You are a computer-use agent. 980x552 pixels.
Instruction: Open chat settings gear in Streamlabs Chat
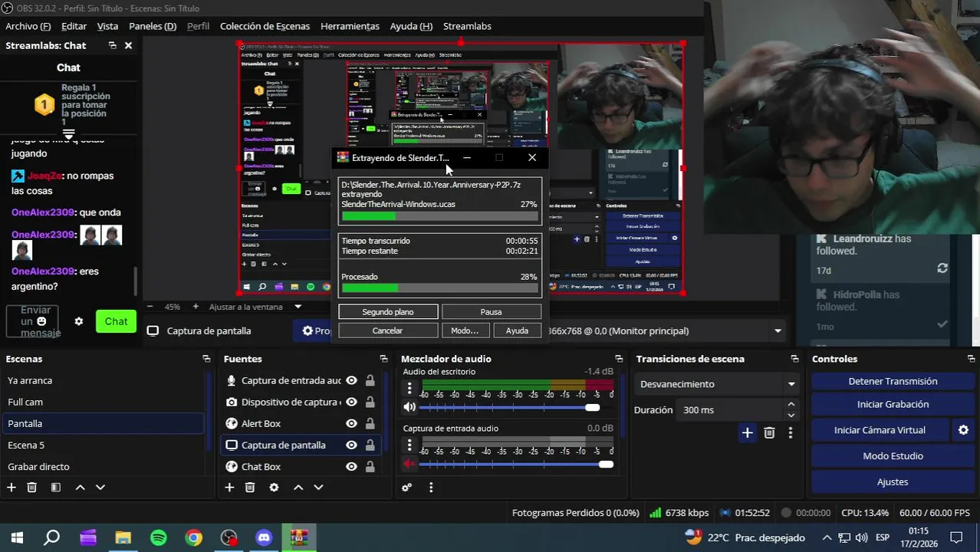click(x=78, y=321)
